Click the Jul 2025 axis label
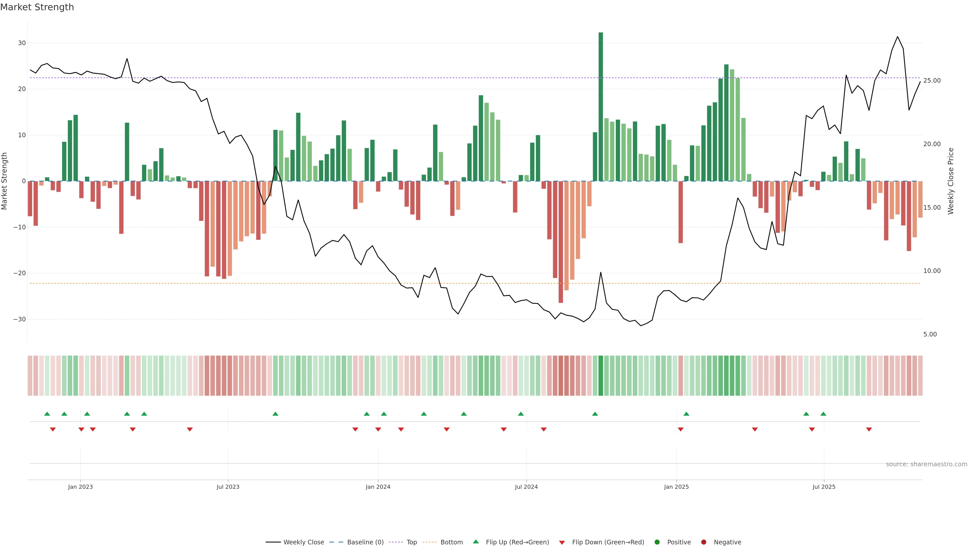The image size is (980, 551). click(x=824, y=487)
